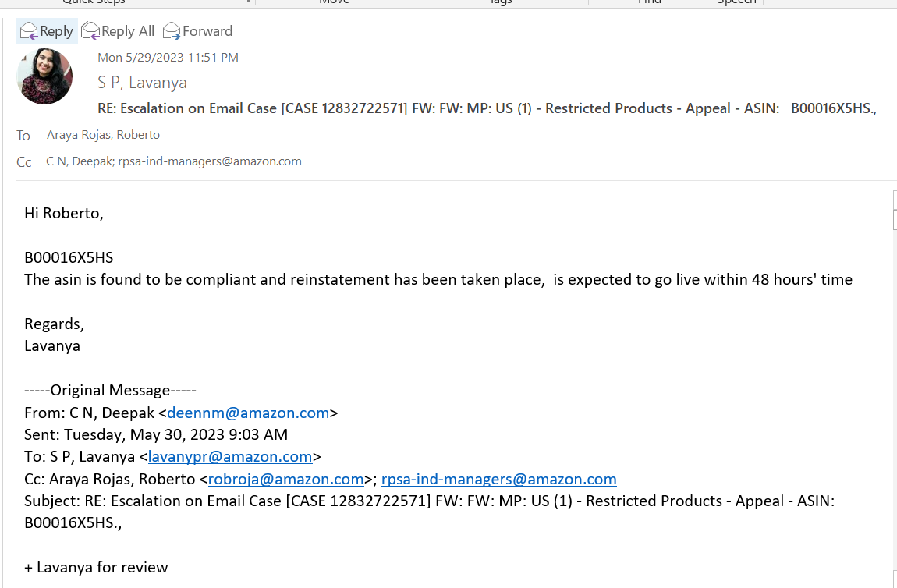
Task: Click sender name S P, Lavanya
Action: click(x=142, y=83)
